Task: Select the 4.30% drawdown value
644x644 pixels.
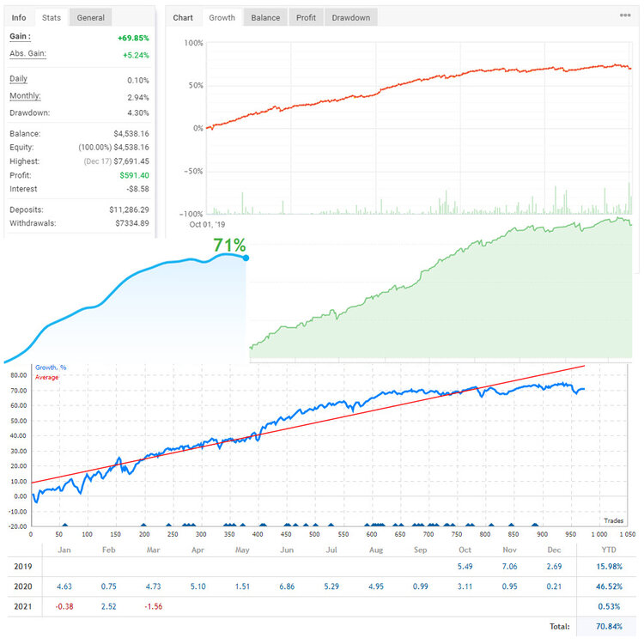Action: 138,113
